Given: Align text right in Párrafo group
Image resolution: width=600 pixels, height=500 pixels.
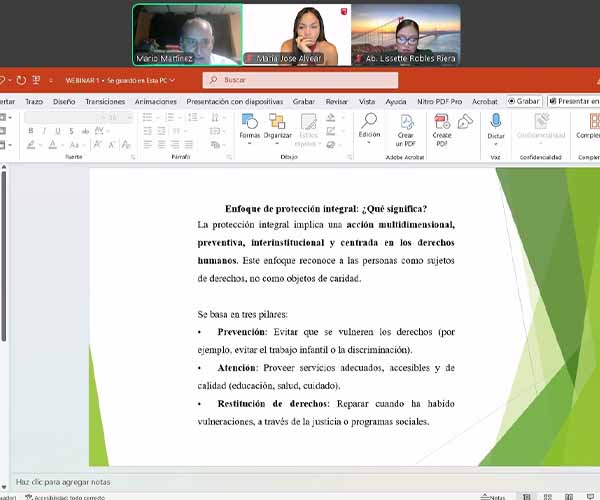Looking at the screenshot, I should (175, 144).
